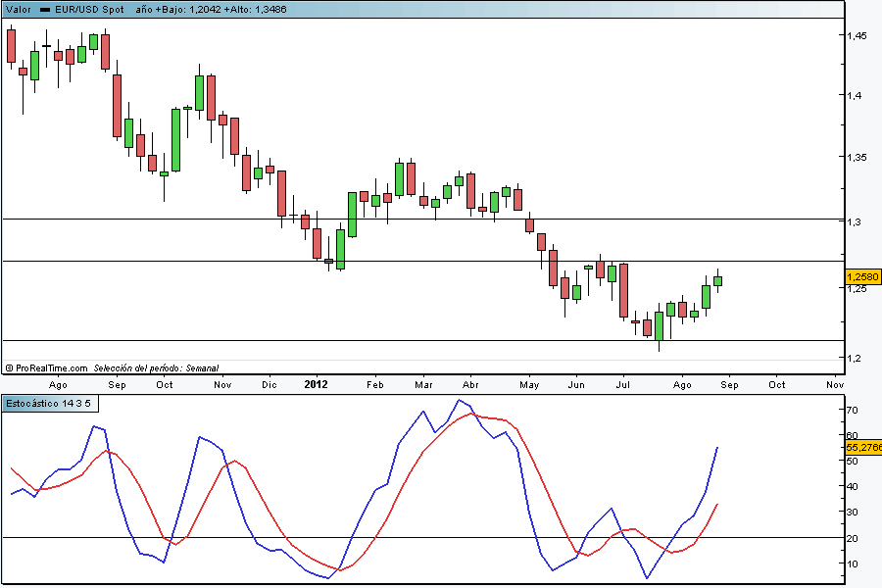Viewport: 882px width, 588px height.
Task: Click the copyright icon beside ProRealTime.com
Action: click(9, 367)
